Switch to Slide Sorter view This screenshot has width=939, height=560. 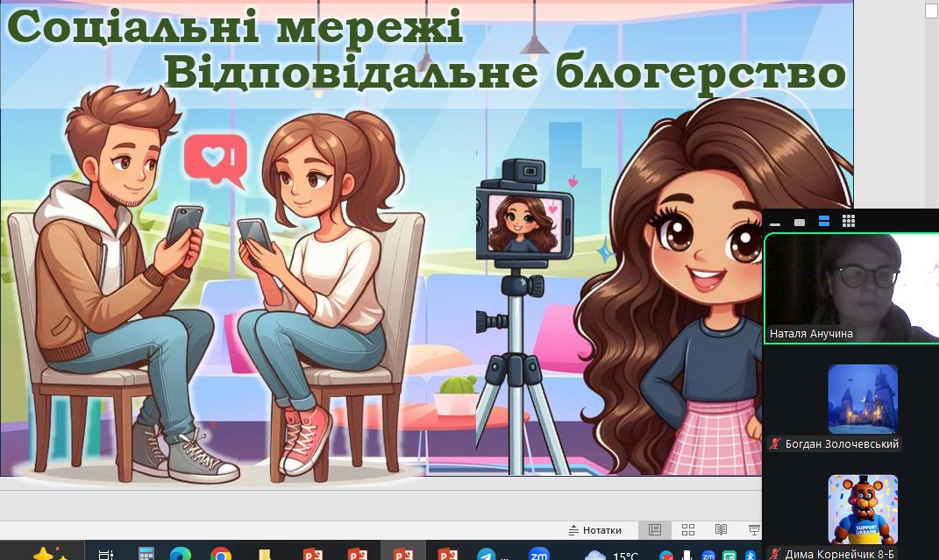(688, 530)
